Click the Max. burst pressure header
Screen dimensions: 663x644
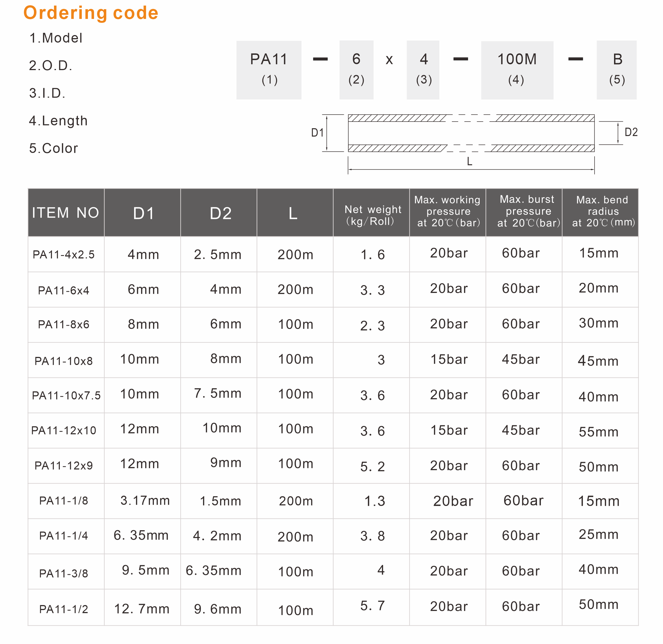524,213
